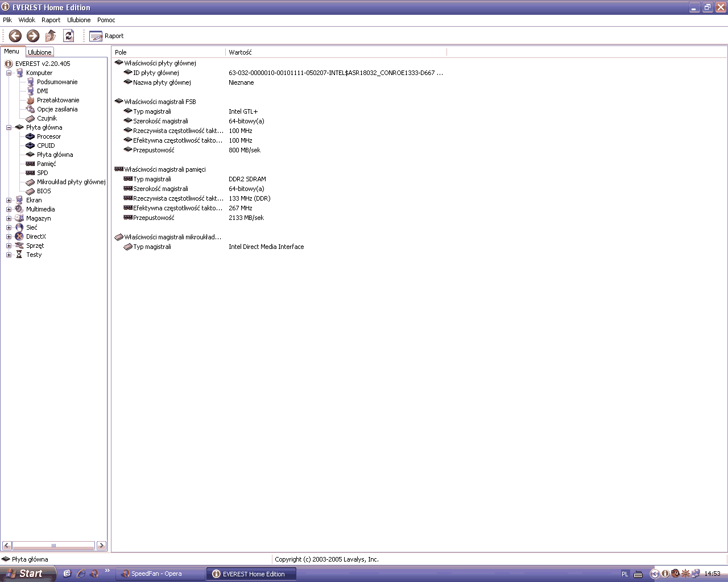Select the SPD memory module entry
The image size is (728, 582).
[x=42, y=173]
